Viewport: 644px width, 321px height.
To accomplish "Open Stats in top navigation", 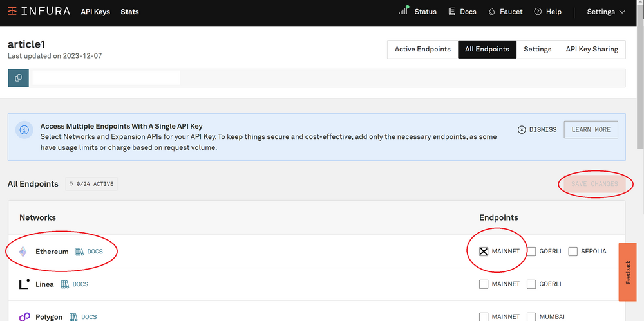I will click(x=129, y=12).
